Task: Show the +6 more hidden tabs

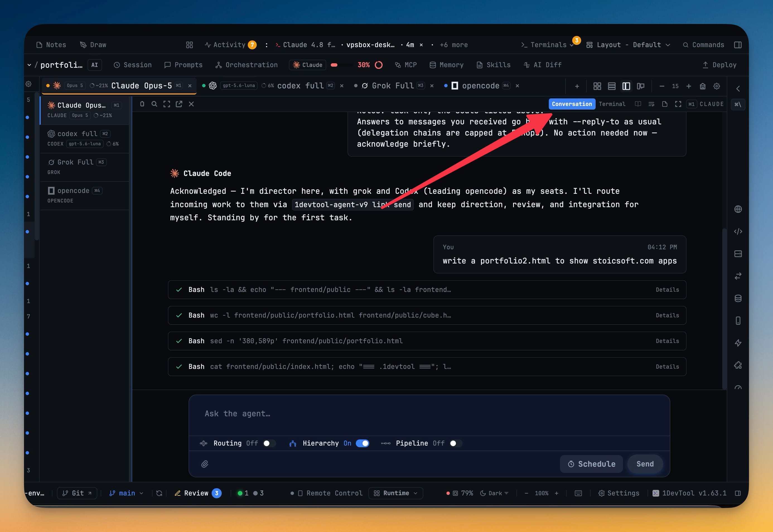Action: (453, 45)
